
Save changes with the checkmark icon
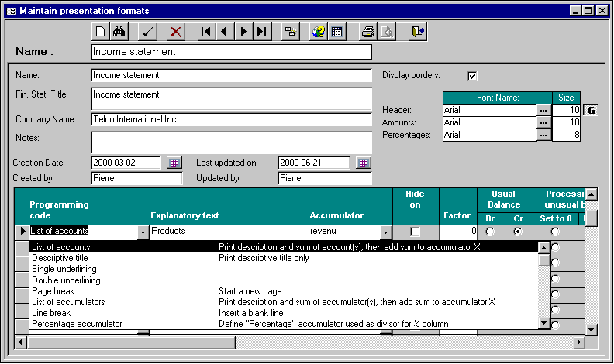[x=147, y=32]
